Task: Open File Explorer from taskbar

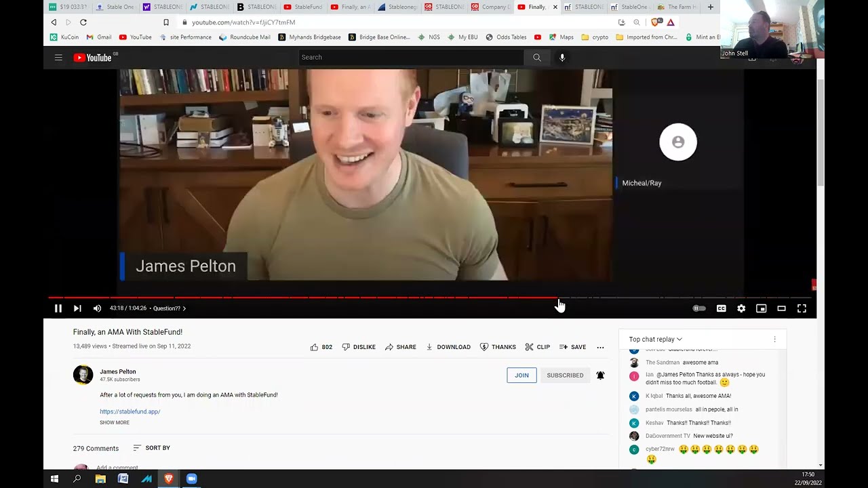Action: pos(100,479)
